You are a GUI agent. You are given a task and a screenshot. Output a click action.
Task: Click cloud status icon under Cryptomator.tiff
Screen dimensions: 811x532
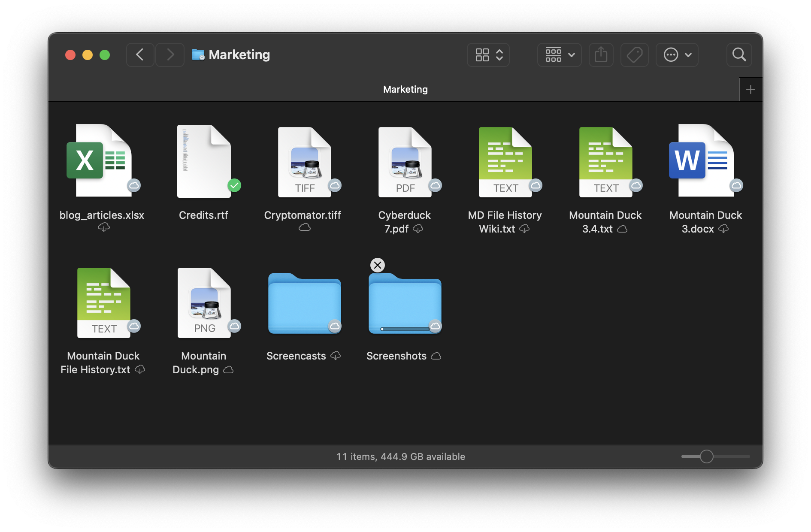coord(305,227)
